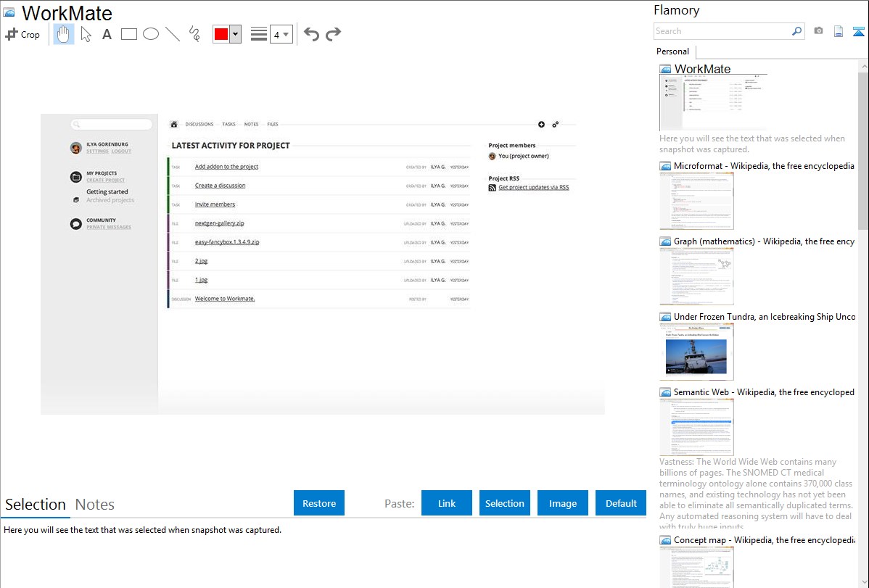869x588 pixels.
Task: Select the text annotation tool
Action: 107,34
